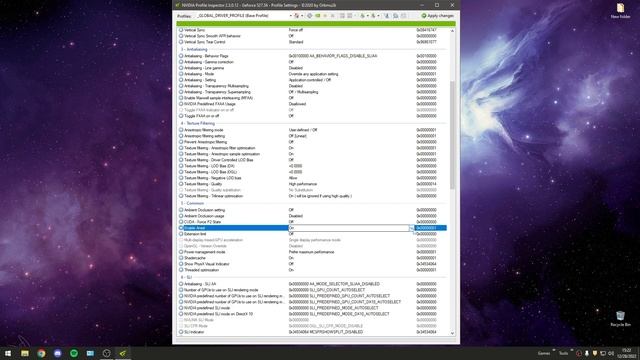
Task: Expand the export profiles dropdown arrow
Action: (x=368, y=16)
